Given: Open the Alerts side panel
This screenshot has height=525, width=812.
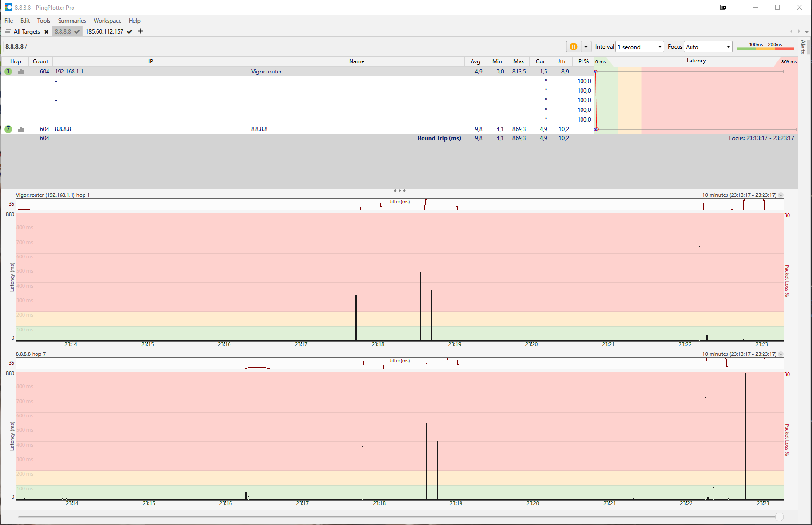Looking at the screenshot, I should [802, 47].
